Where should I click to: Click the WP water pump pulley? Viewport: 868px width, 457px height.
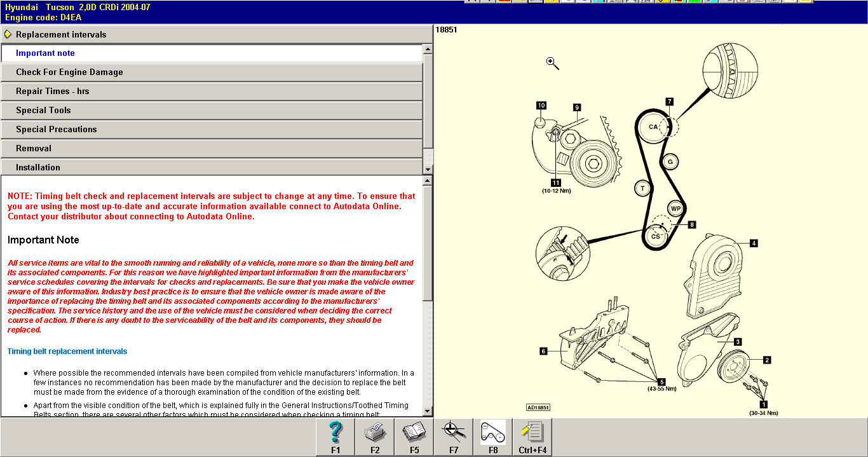click(675, 208)
